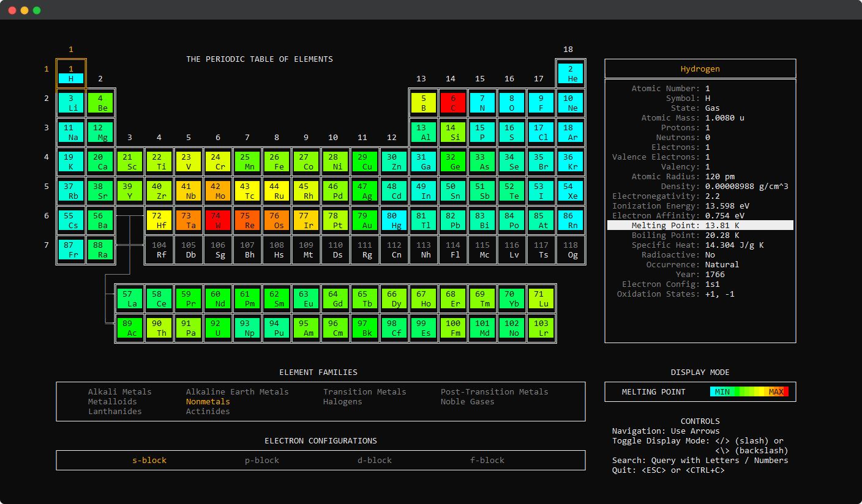
Task: Select the Francium (Fr) cell
Action: [71, 250]
